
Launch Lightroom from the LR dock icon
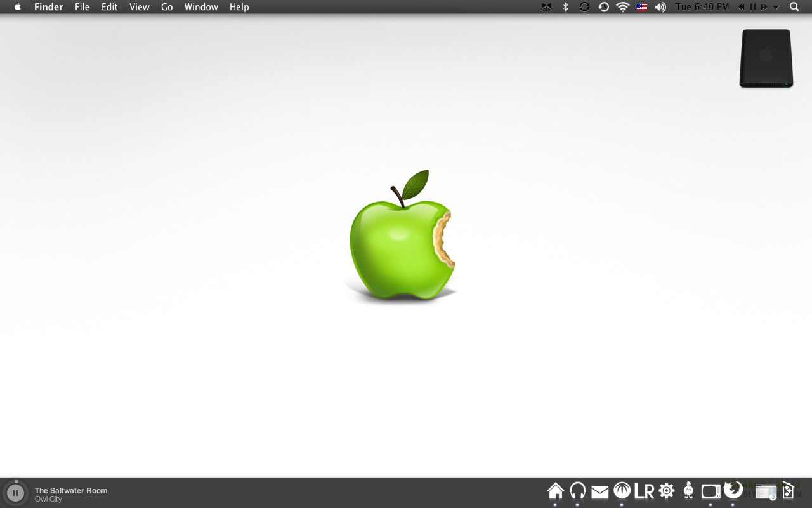point(644,491)
